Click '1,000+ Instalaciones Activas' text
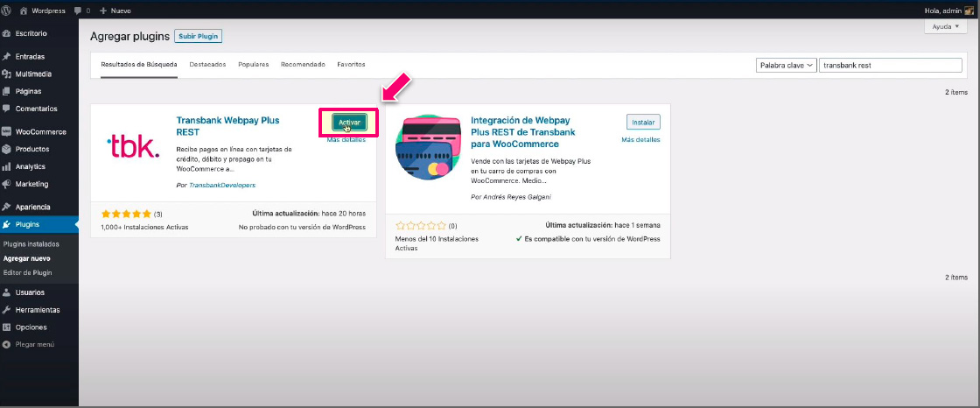Screen dimensions: 980x408 pyautogui.click(x=144, y=227)
